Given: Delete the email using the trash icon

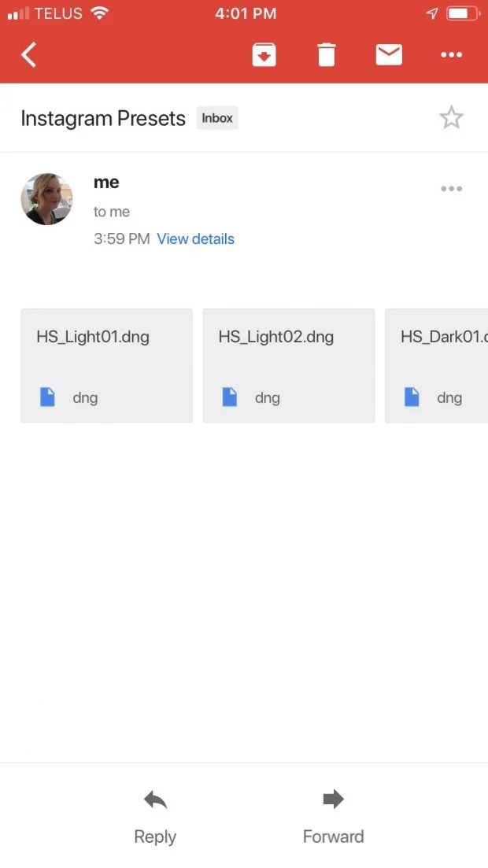Looking at the screenshot, I should click(x=327, y=55).
